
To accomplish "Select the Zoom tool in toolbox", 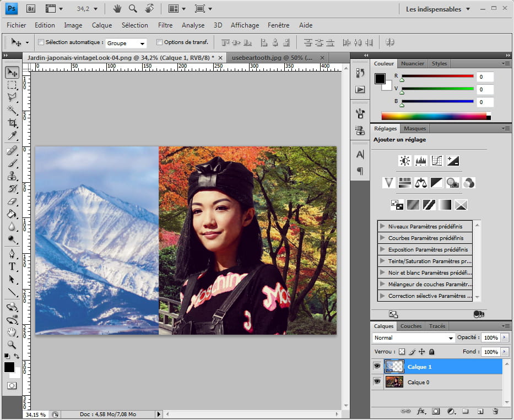I will pos(12,345).
